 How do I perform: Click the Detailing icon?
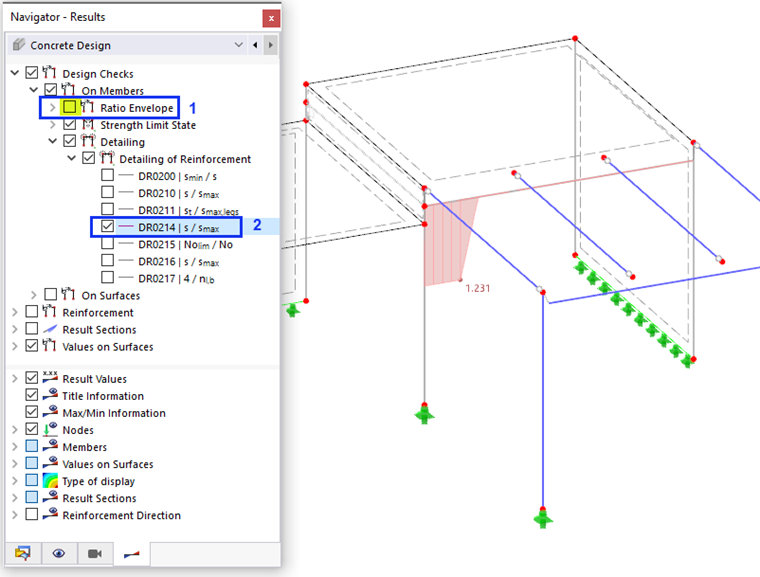click(x=87, y=141)
